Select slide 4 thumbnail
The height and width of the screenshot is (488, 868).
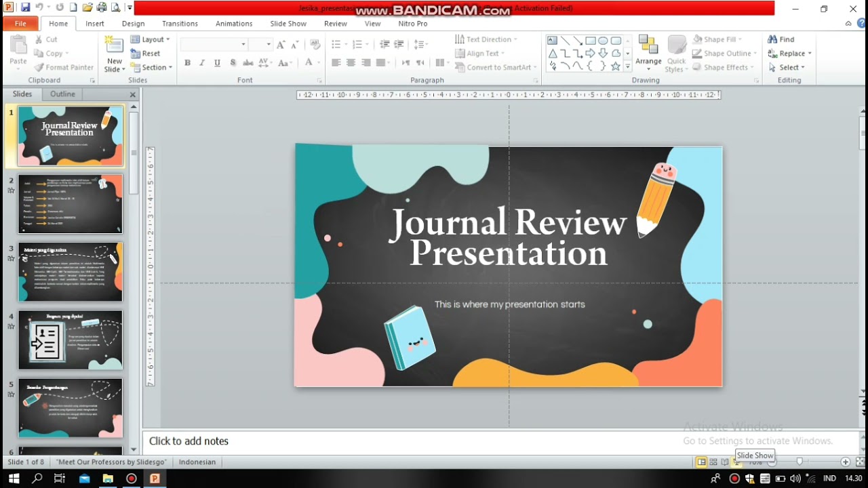(x=71, y=340)
